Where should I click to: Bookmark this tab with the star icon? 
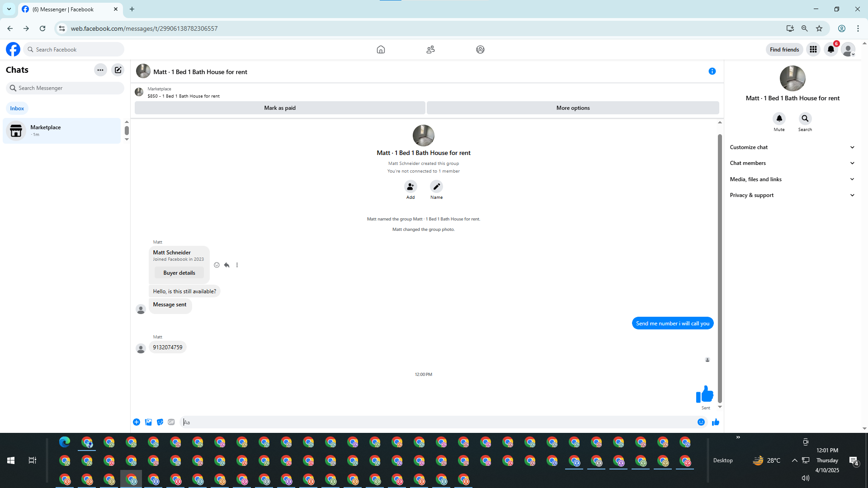(819, 28)
